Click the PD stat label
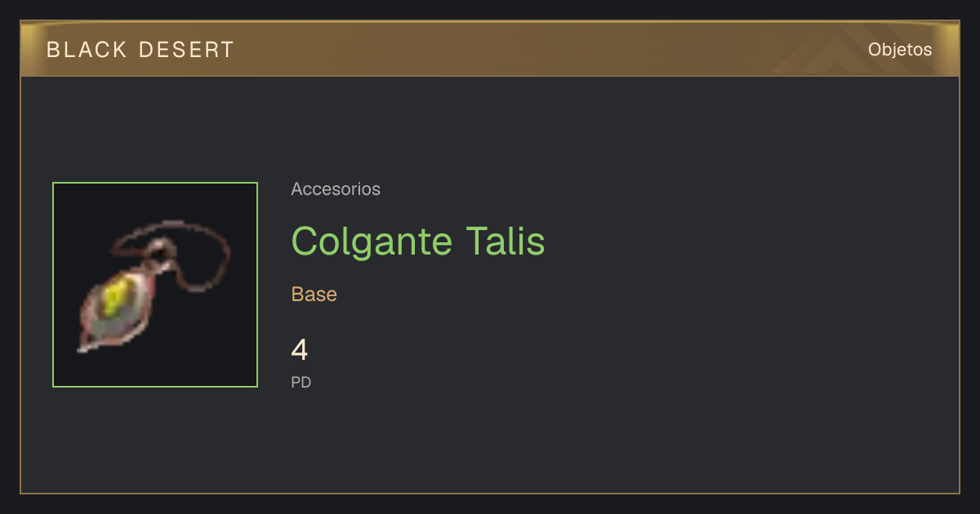Screen dimensions: 980x514 (301, 382)
